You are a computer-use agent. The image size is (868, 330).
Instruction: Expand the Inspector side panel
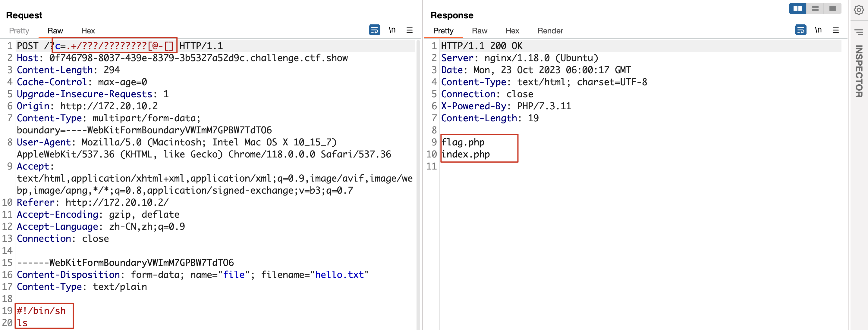859,71
